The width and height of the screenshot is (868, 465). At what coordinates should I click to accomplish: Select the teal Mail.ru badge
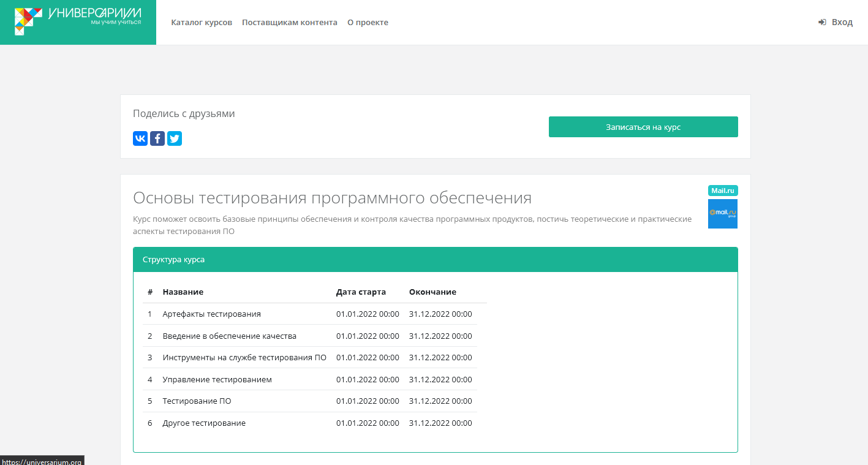tap(722, 190)
